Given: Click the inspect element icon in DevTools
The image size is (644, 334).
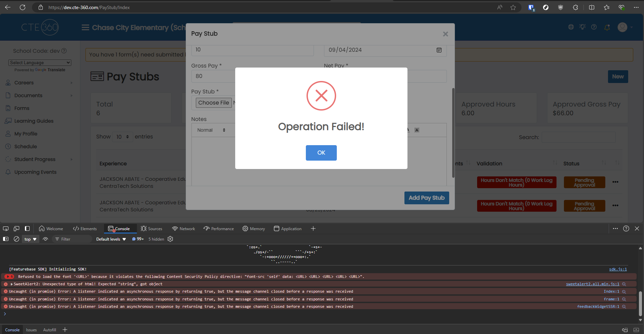Looking at the screenshot, I should (x=5, y=228).
